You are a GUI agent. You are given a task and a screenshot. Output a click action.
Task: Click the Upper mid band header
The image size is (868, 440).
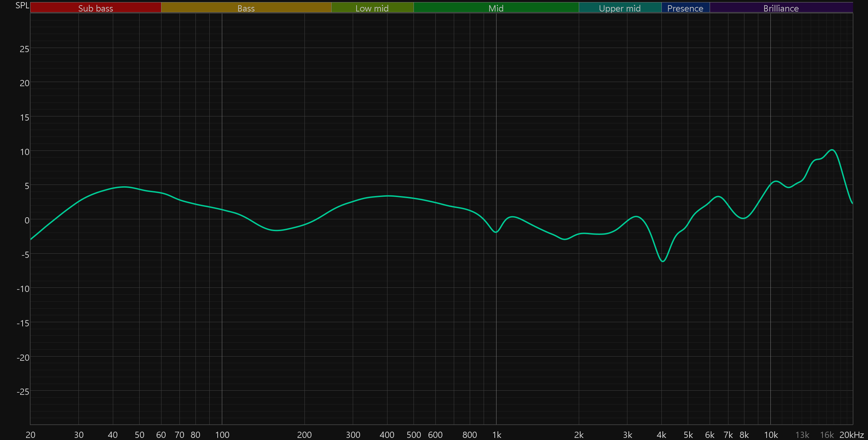[x=620, y=8]
